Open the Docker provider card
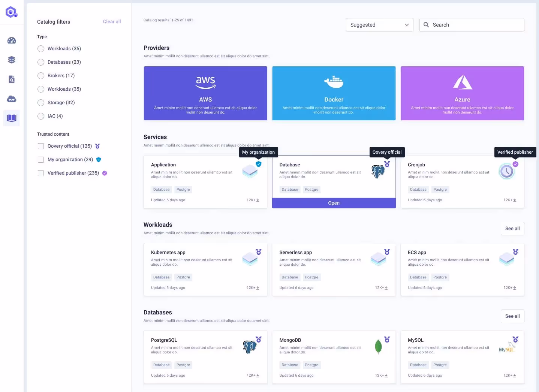This screenshot has width=539, height=392. (x=334, y=93)
